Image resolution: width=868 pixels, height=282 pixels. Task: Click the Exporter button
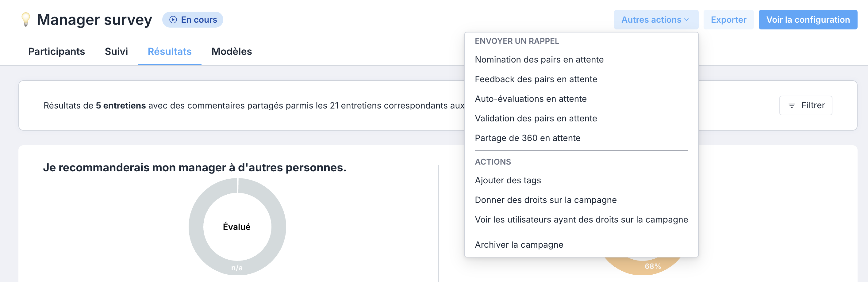[728, 20]
